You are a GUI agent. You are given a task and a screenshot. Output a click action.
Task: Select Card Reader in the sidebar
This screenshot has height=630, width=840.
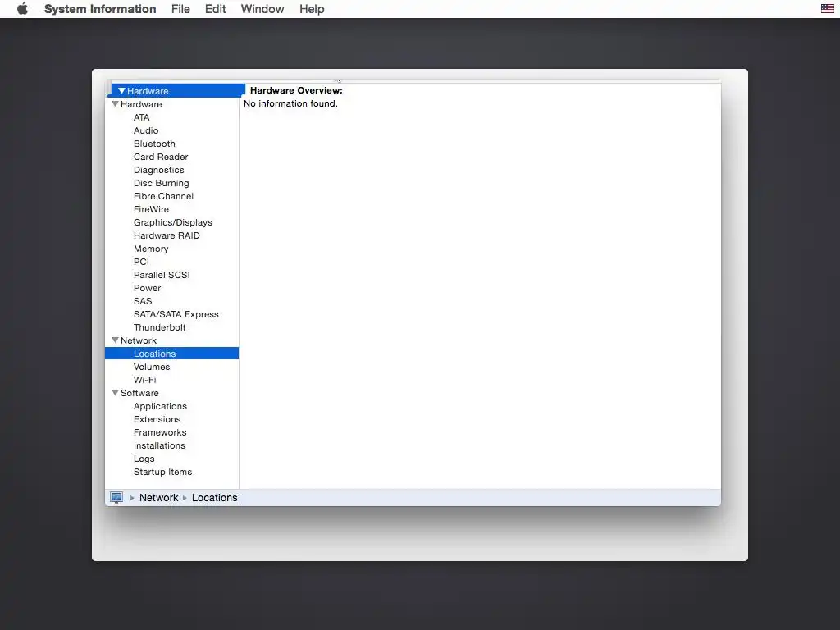tap(161, 157)
